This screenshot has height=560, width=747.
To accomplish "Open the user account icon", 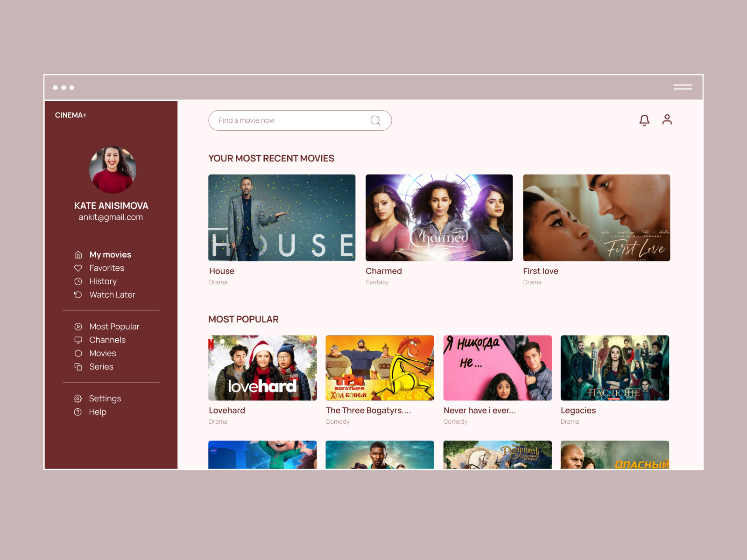I will coord(667,119).
